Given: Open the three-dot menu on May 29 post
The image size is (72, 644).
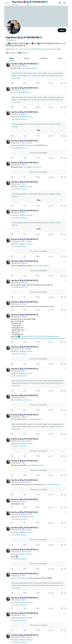Looking at the screenshot, I should pyautogui.click(x=65, y=280).
